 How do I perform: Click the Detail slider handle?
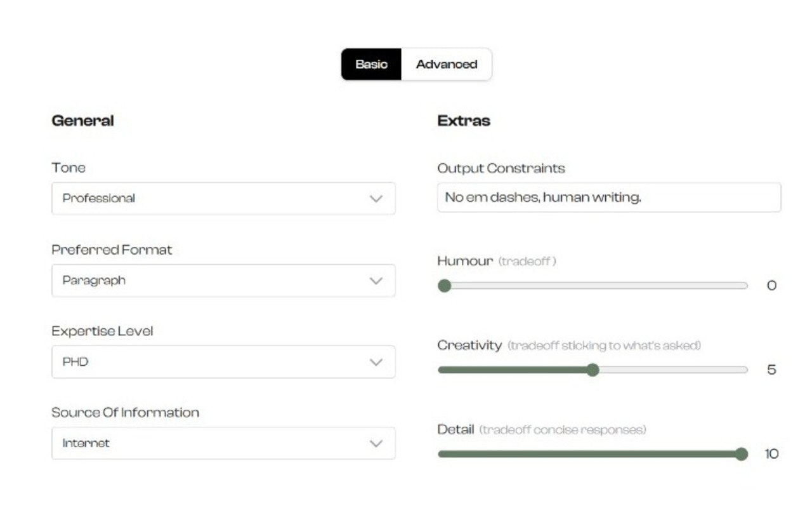741,454
